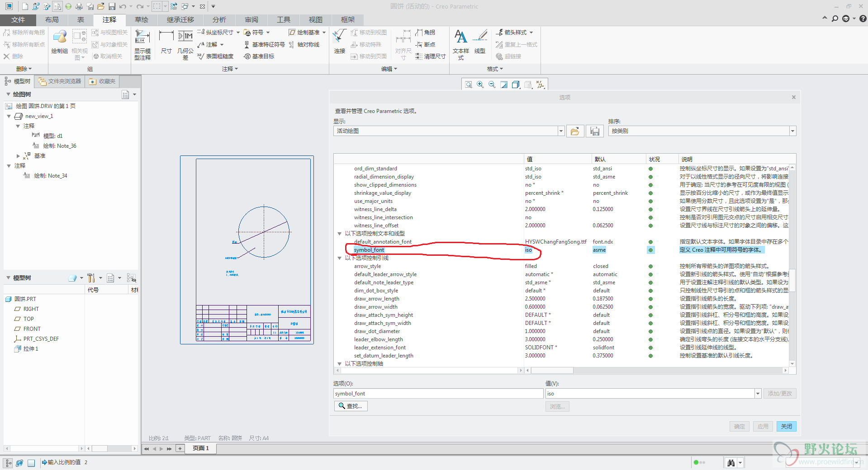Screen dimensions: 868x470
Task: Click the 关闭 (Close) button in options dialog
Action: click(787, 426)
